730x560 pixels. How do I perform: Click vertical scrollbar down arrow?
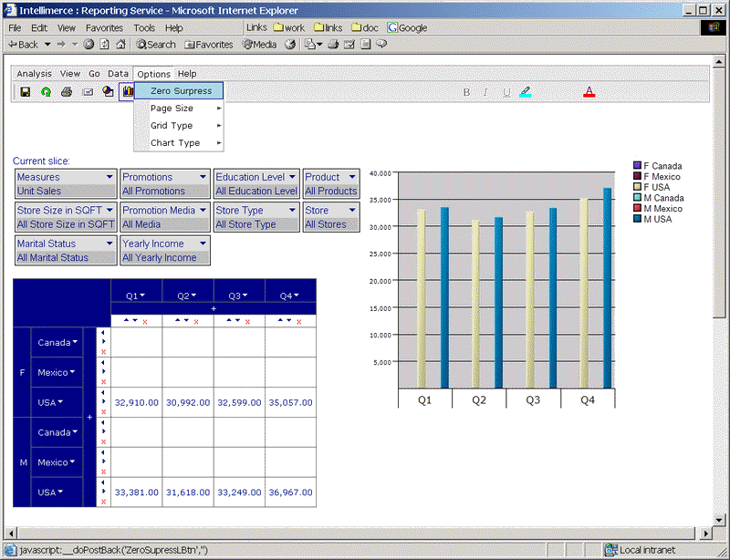719,520
